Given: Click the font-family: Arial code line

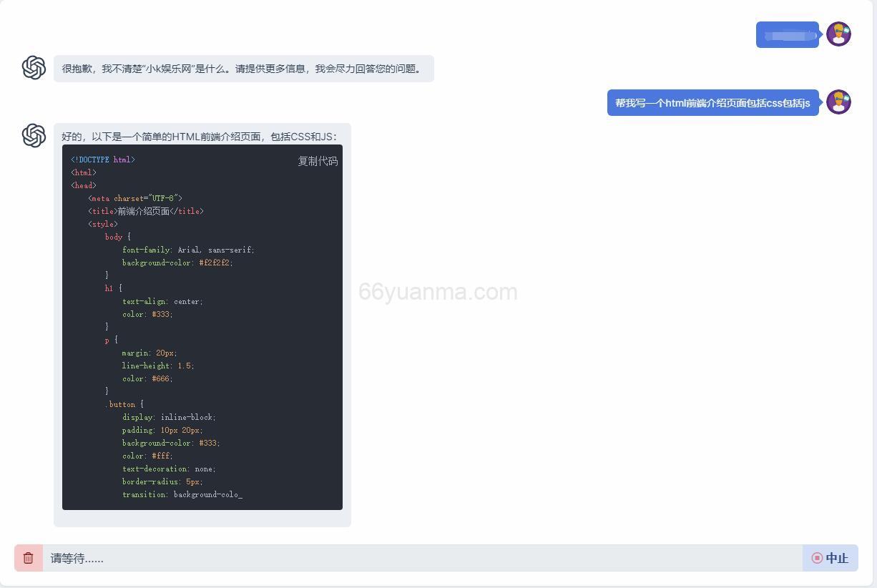Looking at the screenshot, I should pos(188,250).
